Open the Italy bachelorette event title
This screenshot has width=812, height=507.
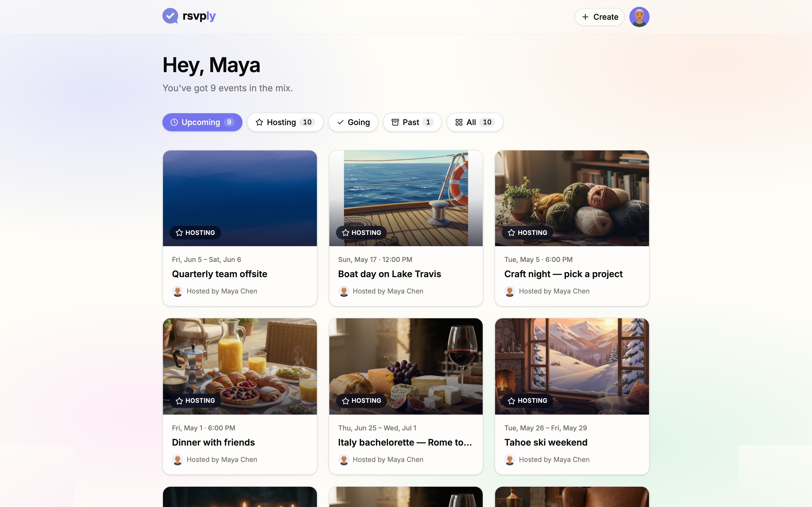pos(405,442)
